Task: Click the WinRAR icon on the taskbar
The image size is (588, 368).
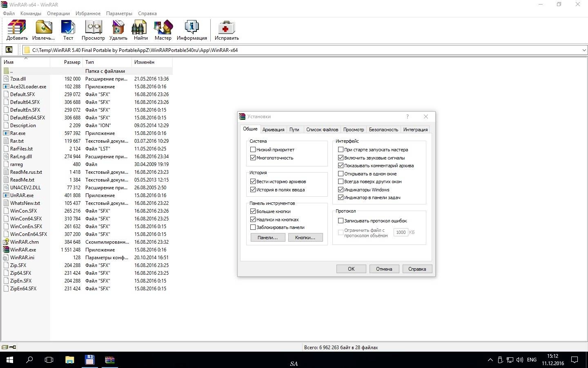Action: tap(109, 360)
